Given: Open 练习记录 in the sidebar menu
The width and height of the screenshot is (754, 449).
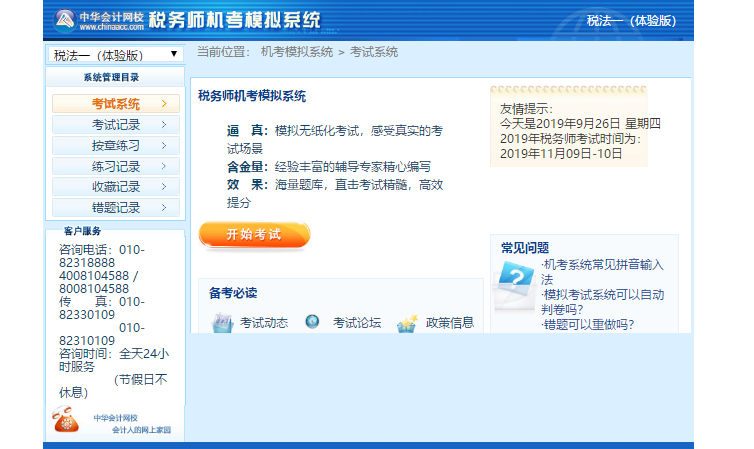Looking at the screenshot, I should coord(116,166).
